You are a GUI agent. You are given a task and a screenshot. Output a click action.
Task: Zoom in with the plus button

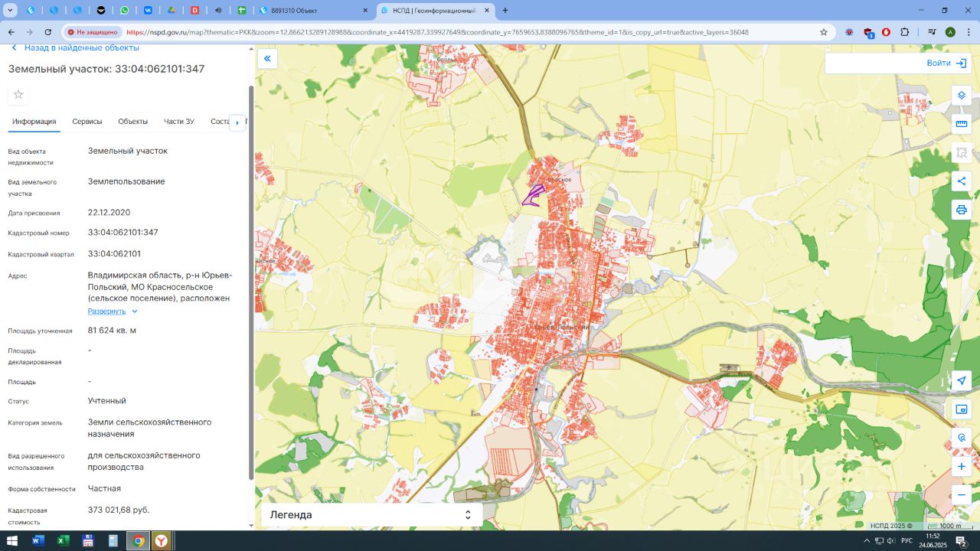pyautogui.click(x=962, y=466)
